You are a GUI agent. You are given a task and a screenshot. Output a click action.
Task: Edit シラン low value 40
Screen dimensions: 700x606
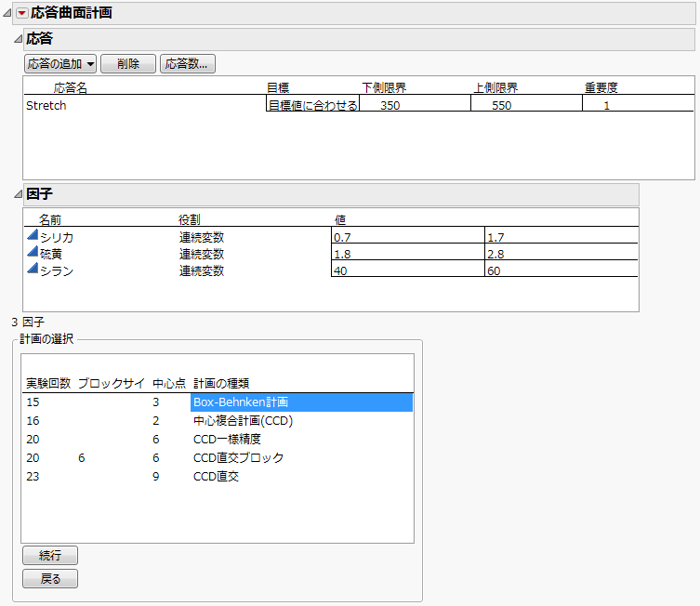tap(407, 270)
